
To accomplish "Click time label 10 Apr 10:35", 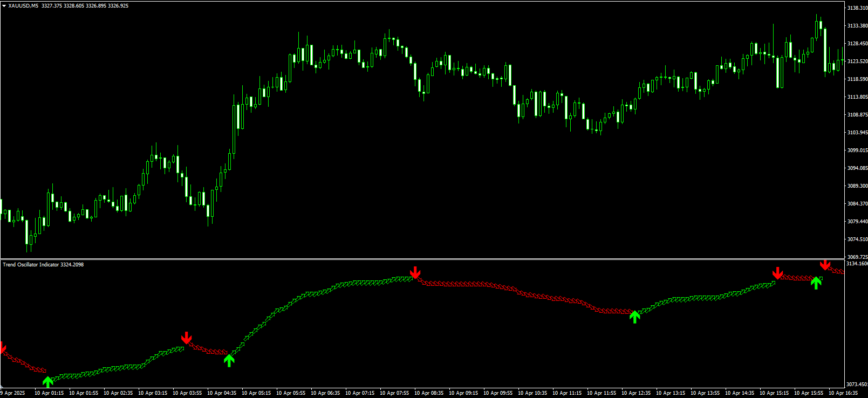I will (532, 393).
